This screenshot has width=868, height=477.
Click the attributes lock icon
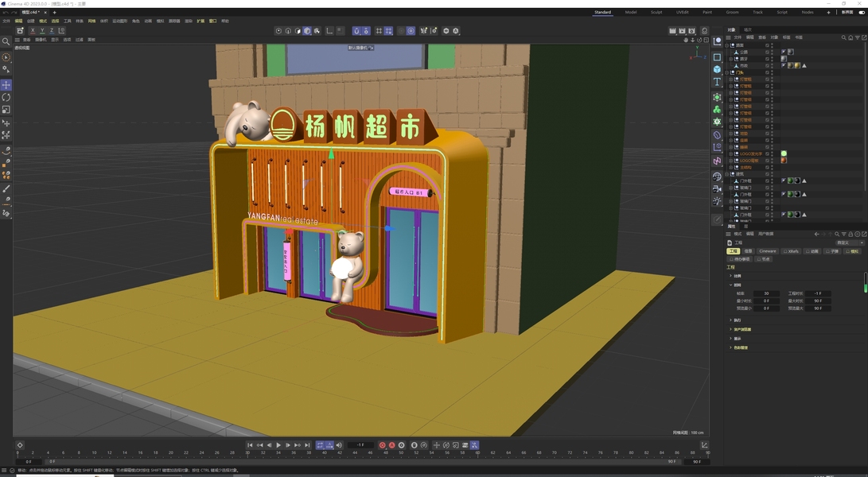click(x=850, y=234)
